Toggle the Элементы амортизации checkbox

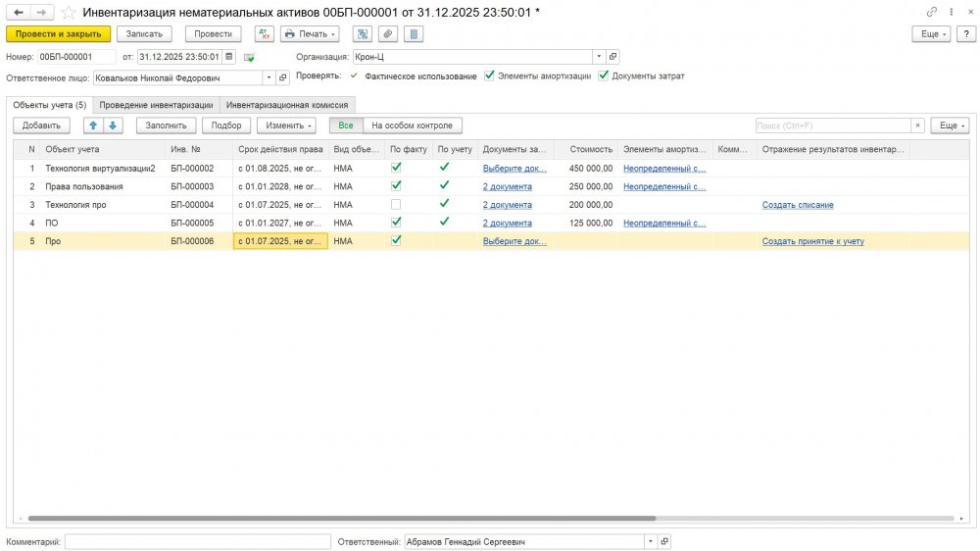[x=489, y=75]
